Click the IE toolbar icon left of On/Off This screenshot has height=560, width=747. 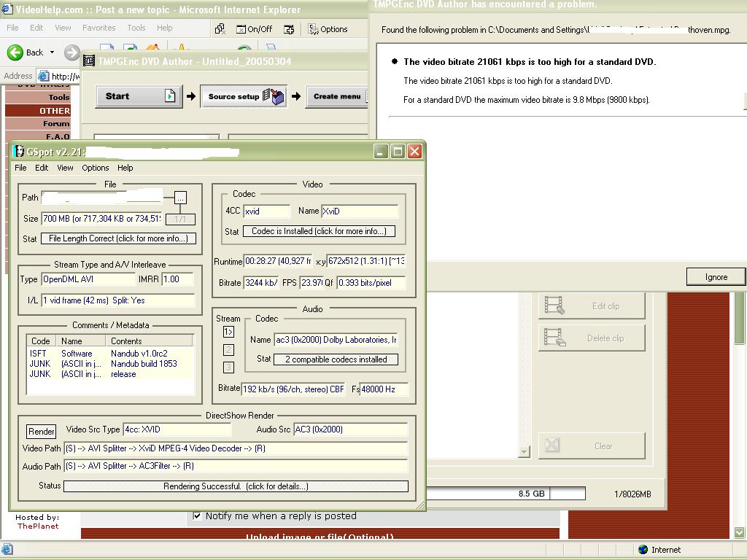[x=220, y=29]
